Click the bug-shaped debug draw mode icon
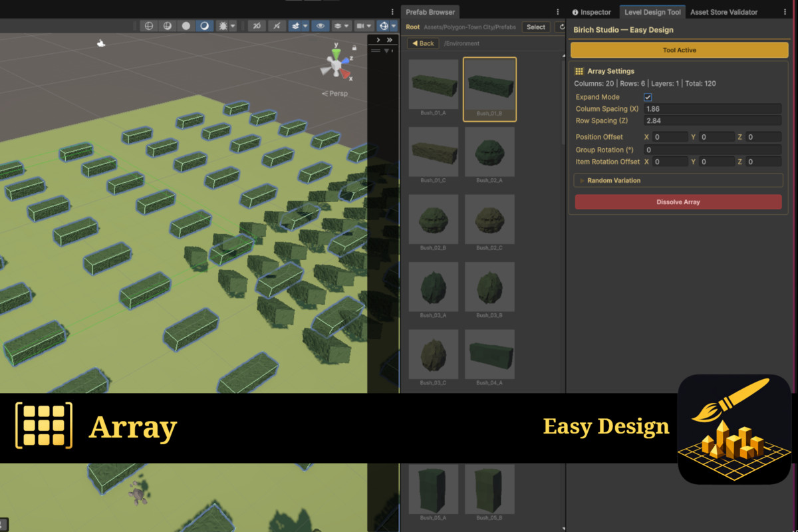798x532 pixels. click(x=223, y=26)
